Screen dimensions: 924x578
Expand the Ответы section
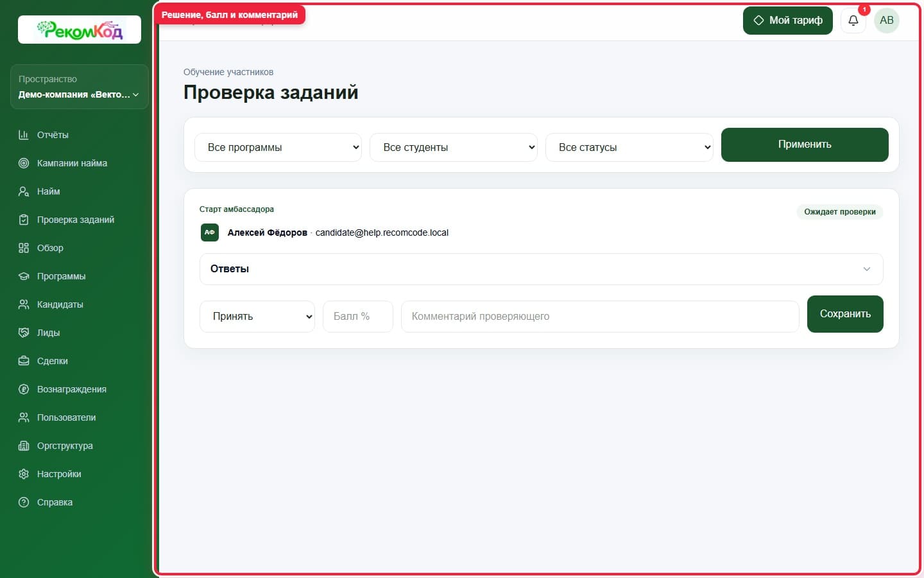pyautogui.click(x=542, y=269)
